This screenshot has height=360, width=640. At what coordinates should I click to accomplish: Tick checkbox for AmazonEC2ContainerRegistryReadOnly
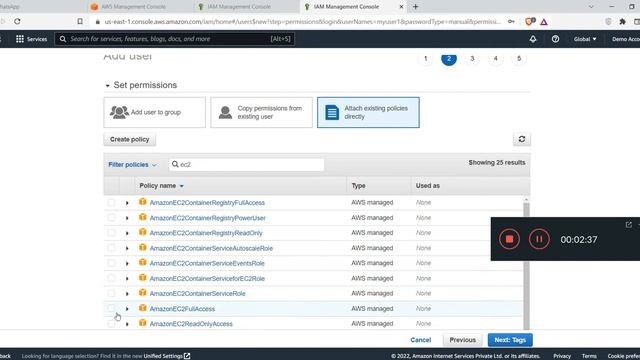111,233
